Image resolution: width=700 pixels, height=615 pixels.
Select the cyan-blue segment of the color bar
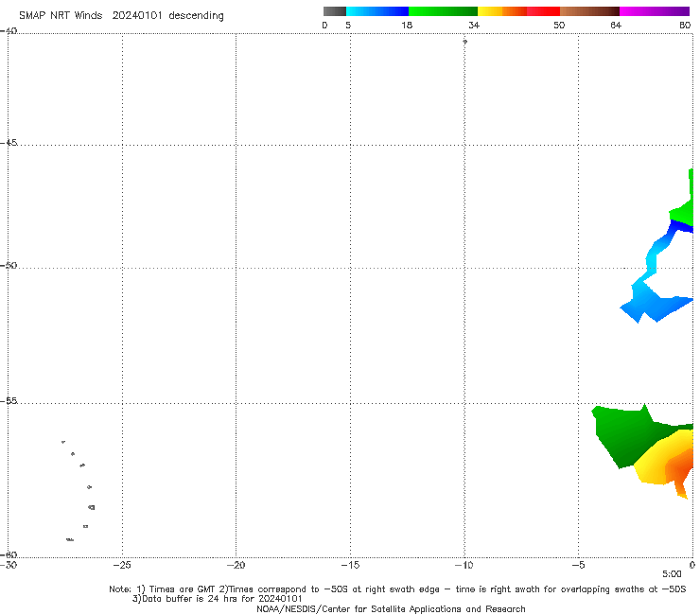[377, 11]
